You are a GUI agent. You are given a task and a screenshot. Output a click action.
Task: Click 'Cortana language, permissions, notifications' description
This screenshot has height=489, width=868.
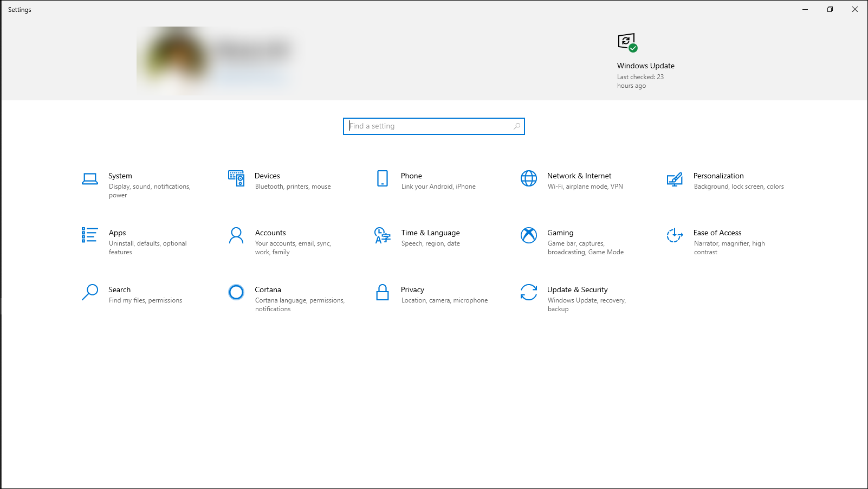point(300,305)
